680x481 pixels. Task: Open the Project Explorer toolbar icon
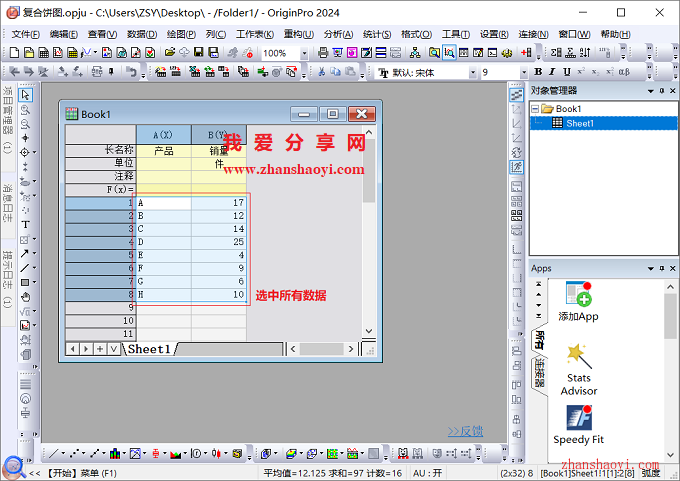point(434,53)
